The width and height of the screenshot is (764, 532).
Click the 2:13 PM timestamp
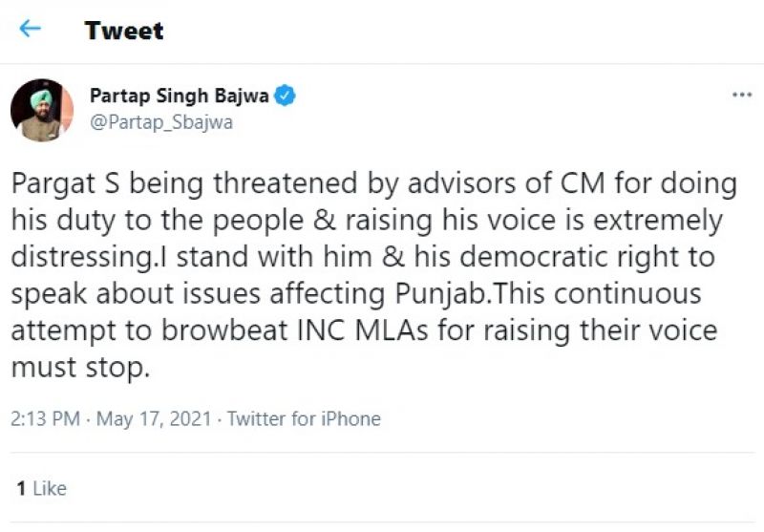(x=46, y=418)
